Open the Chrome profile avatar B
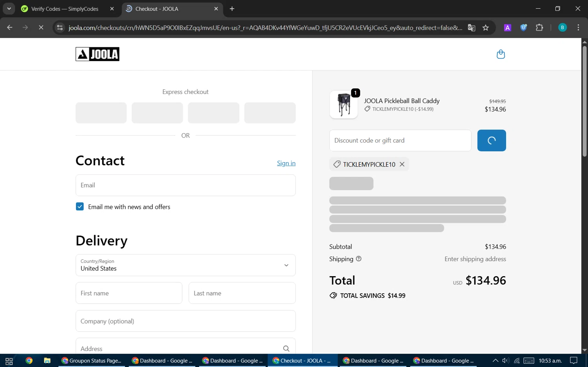 [562, 27]
